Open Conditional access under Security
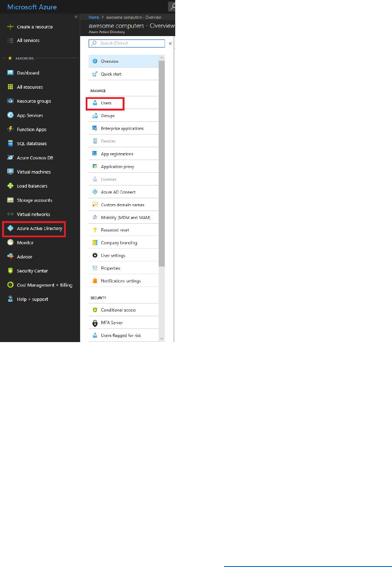 click(x=123, y=310)
